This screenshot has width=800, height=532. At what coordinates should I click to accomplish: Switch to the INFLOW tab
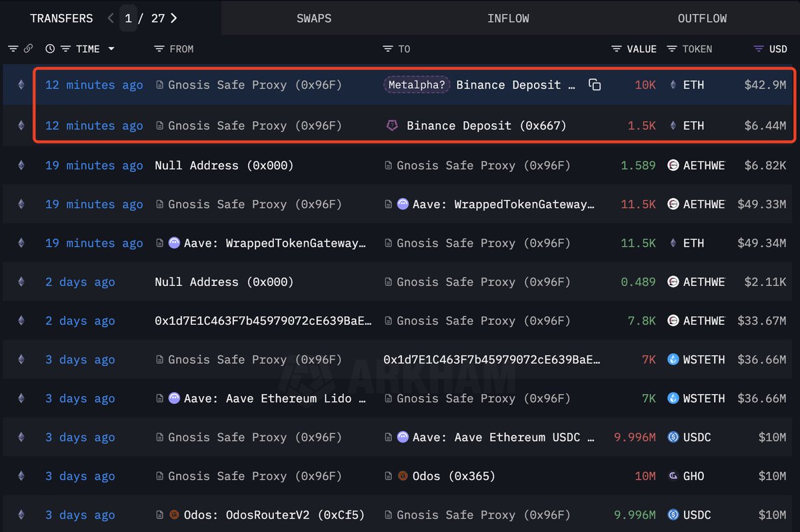coord(508,18)
